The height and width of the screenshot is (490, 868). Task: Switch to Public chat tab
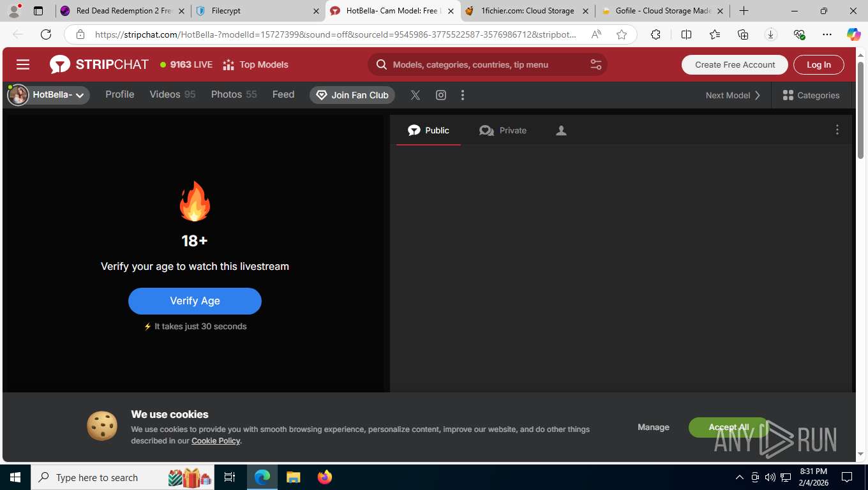(x=428, y=130)
